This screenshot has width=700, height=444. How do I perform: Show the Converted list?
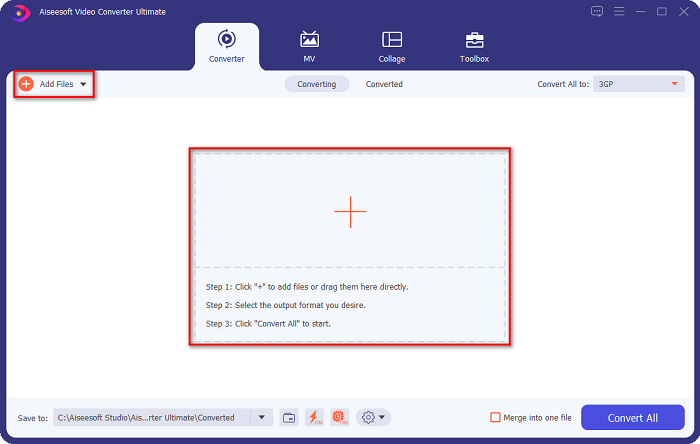point(384,84)
